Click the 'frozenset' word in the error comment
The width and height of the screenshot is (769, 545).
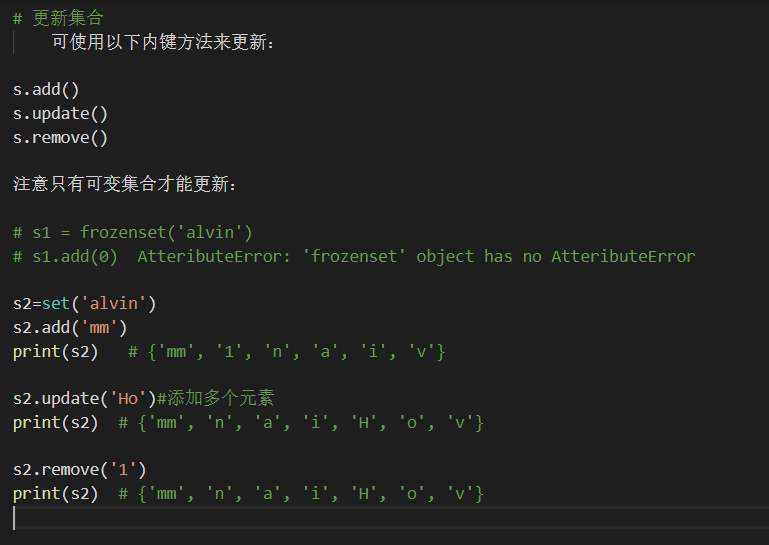pos(354,257)
